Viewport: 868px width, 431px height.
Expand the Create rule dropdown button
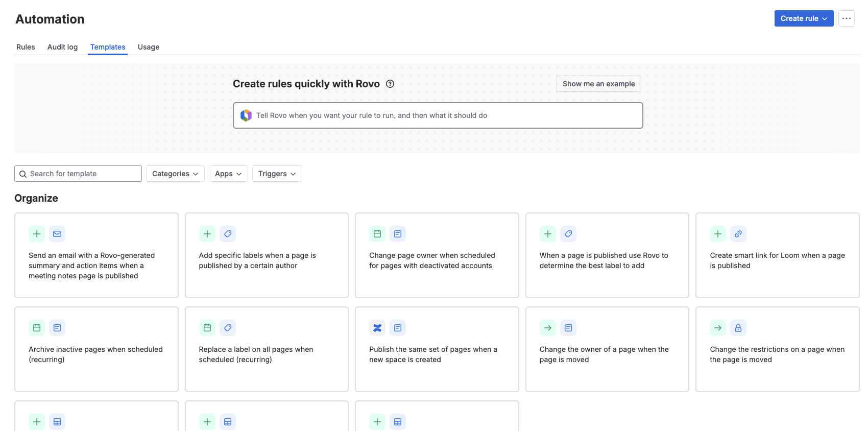804,18
